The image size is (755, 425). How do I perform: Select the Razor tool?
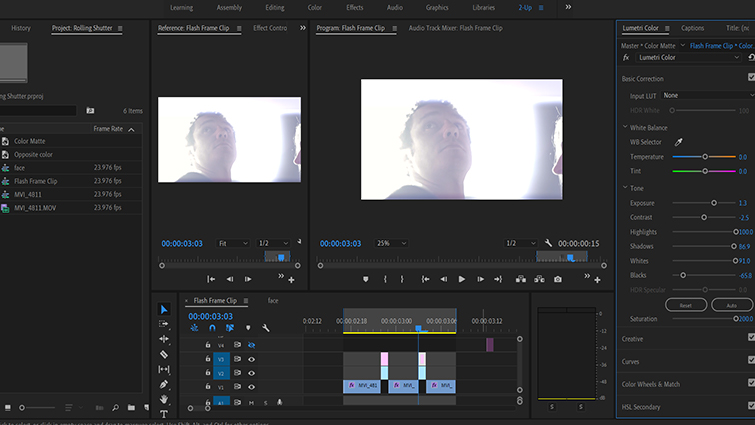point(164,354)
